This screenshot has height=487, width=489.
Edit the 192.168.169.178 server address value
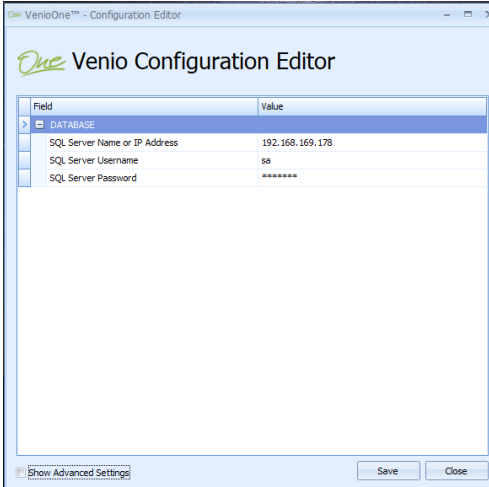click(372, 143)
